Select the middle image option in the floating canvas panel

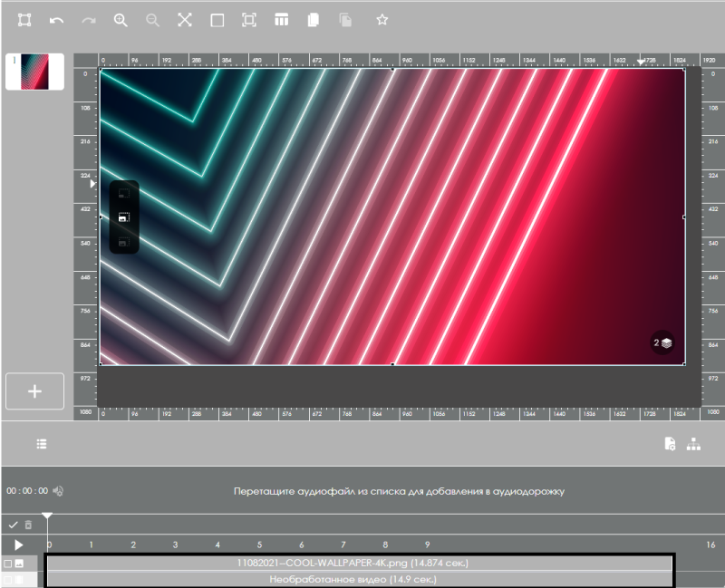point(124,217)
